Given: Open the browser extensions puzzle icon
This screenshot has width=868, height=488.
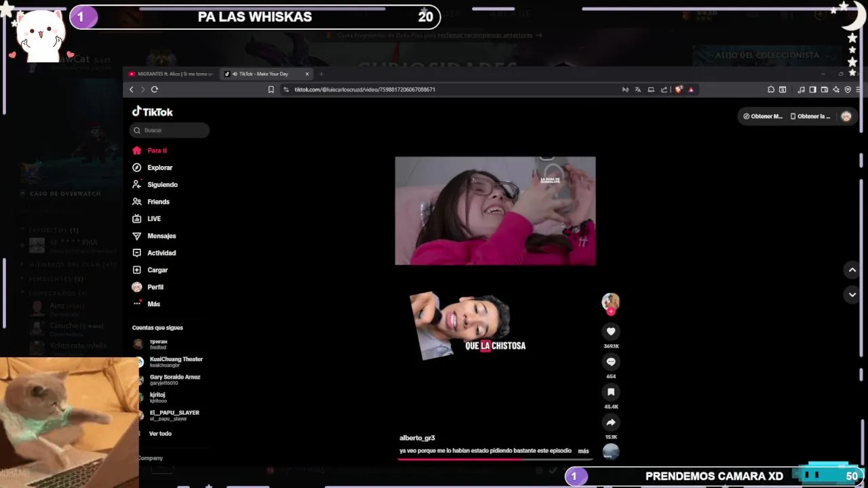Looking at the screenshot, I should click(x=771, y=89).
